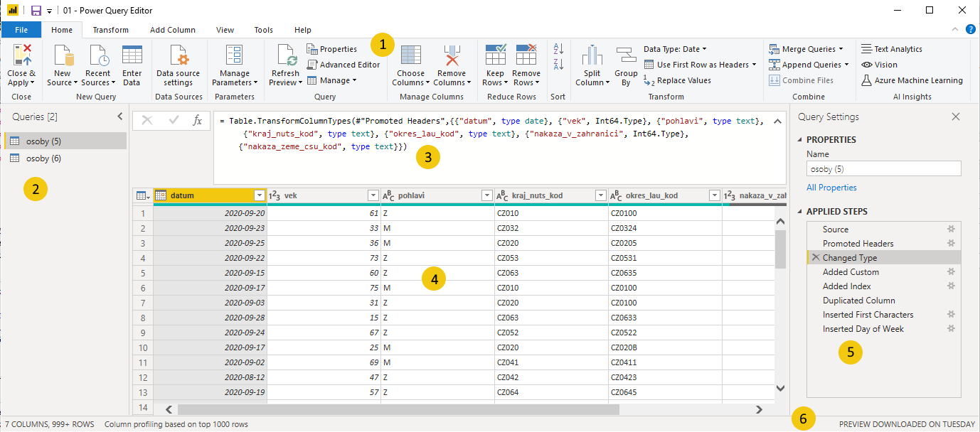
Task: Click the Enter Data icon
Action: click(132, 55)
